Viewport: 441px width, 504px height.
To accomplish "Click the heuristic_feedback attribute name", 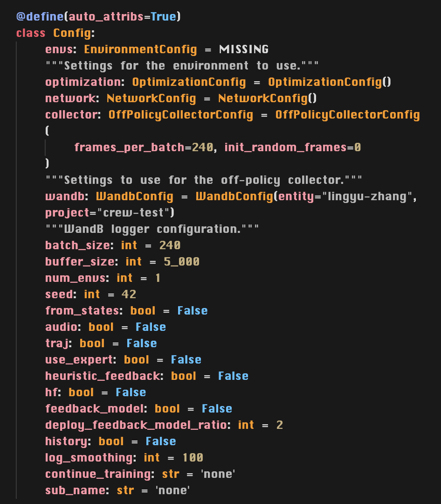I will click(x=103, y=376).
